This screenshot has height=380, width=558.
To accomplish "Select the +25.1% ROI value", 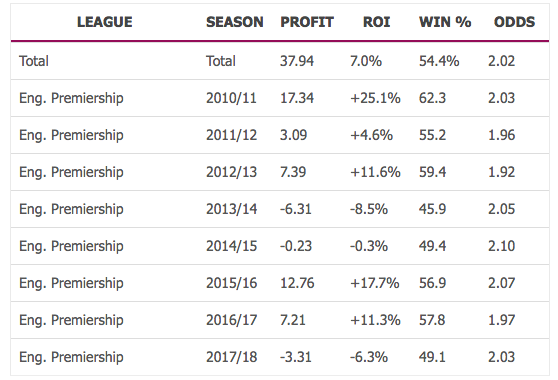I will point(375,98).
